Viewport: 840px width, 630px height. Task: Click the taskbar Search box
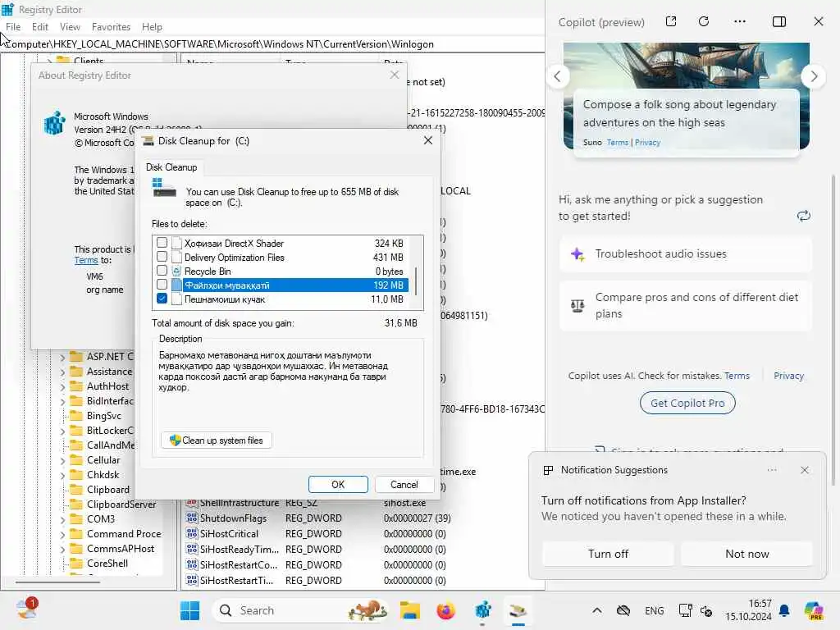pos(300,610)
